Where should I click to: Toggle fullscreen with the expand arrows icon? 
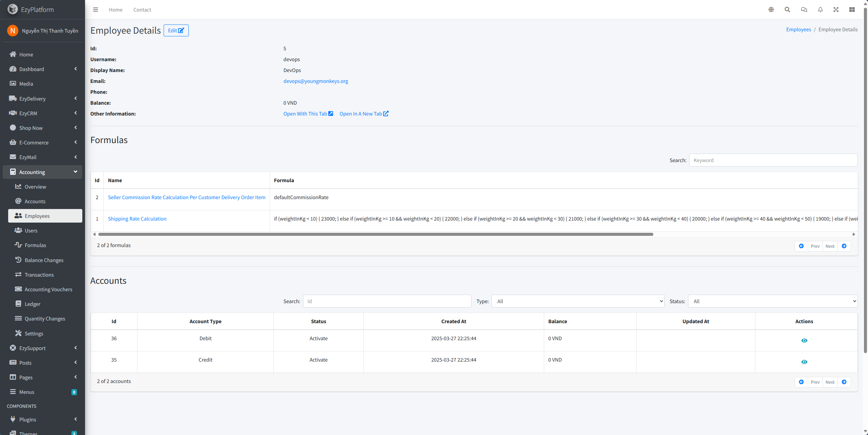(x=836, y=10)
